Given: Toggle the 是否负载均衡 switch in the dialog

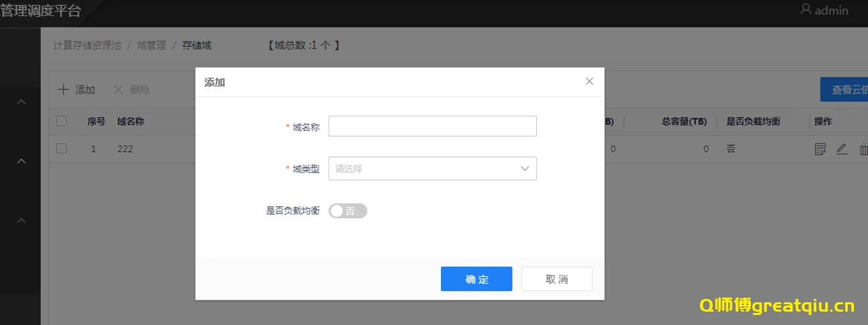Looking at the screenshot, I should [x=347, y=211].
